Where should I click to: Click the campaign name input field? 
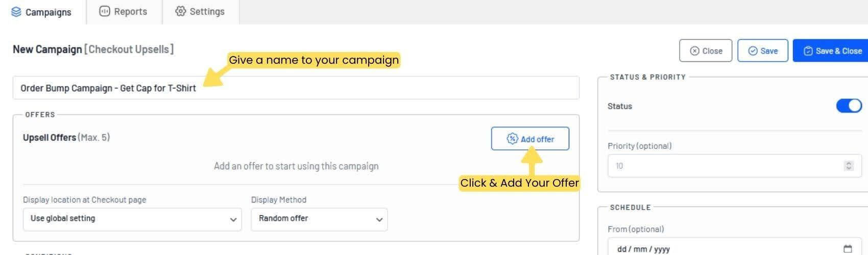[296, 88]
